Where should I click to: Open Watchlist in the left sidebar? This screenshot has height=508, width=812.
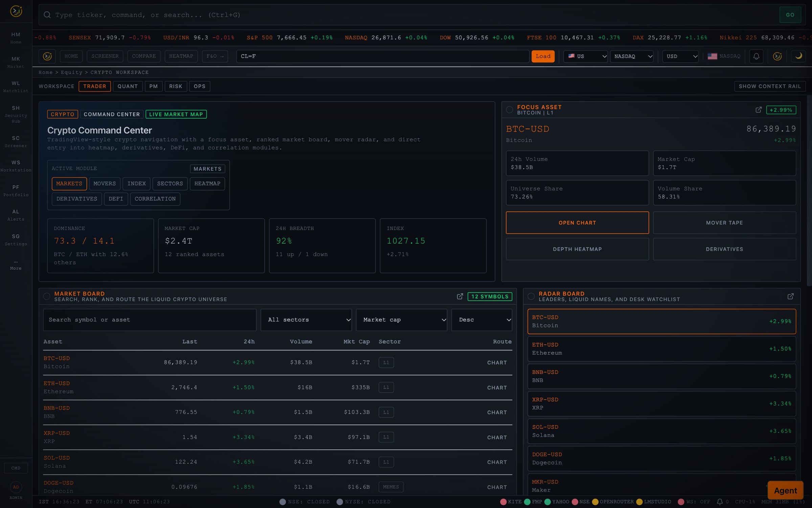coord(16,87)
